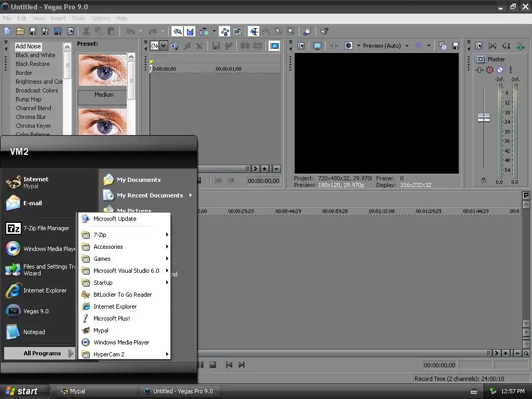
Task: Open the Insert menu
Action: [58, 18]
